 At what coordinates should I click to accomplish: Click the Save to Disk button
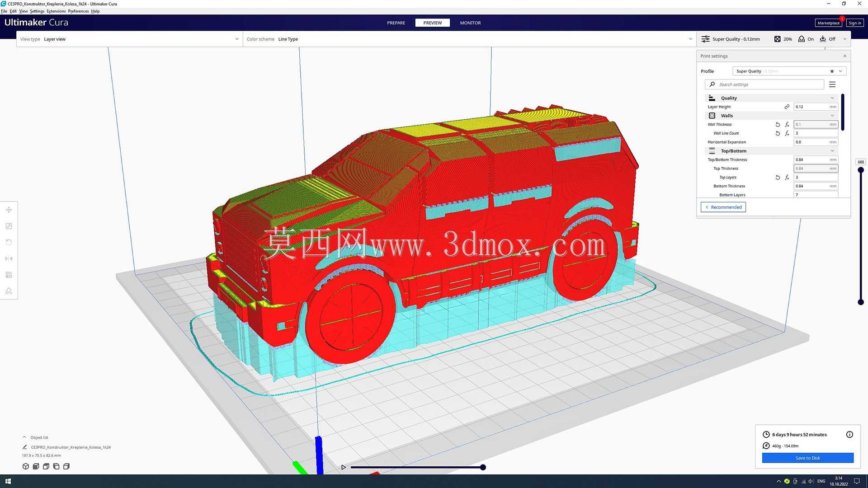(808, 458)
